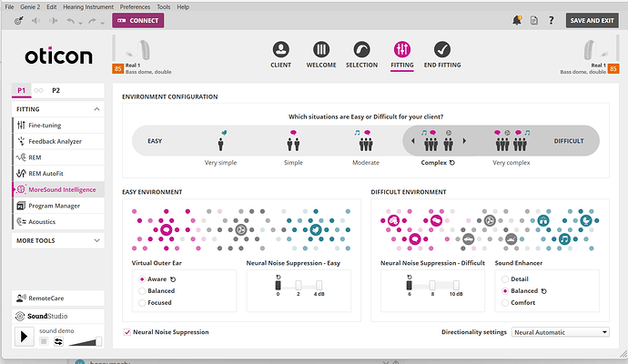Go to the SELECTION step icon

pos(361,50)
